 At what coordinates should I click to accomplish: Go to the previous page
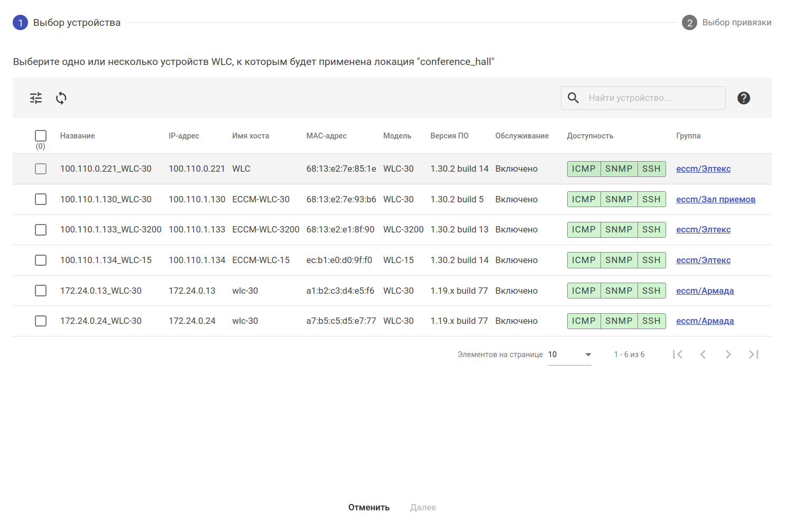click(703, 354)
